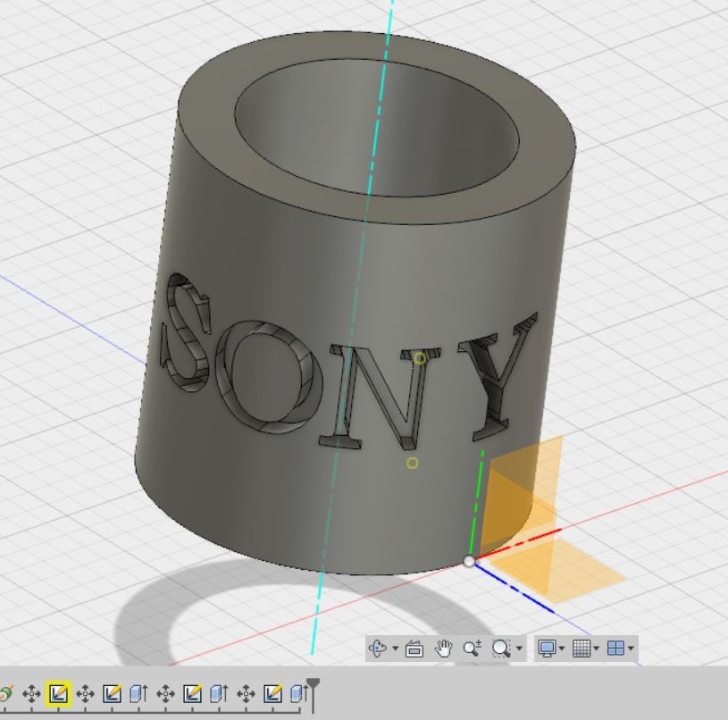Expand the Zoom options dropdown arrow
Screen dimensions: 728x720
(x=519, y=648)
